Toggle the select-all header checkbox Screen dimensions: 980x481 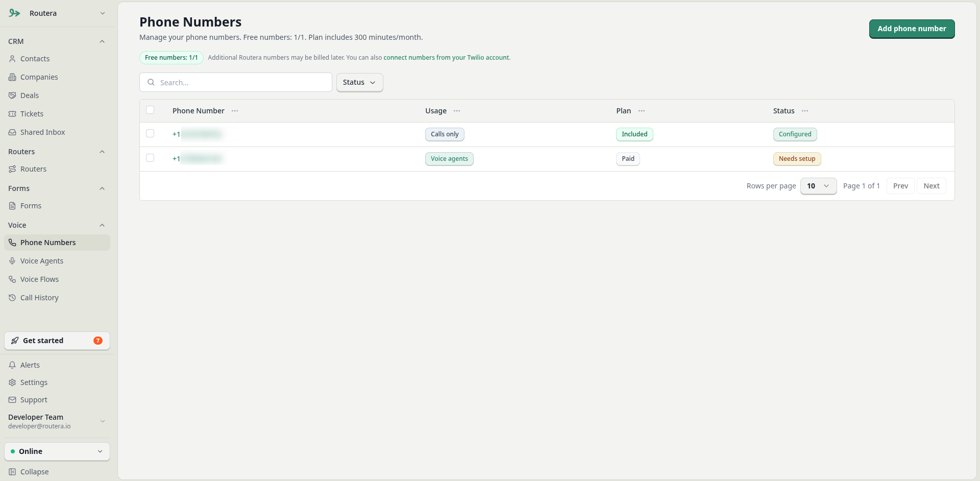(x=150, y=110)
